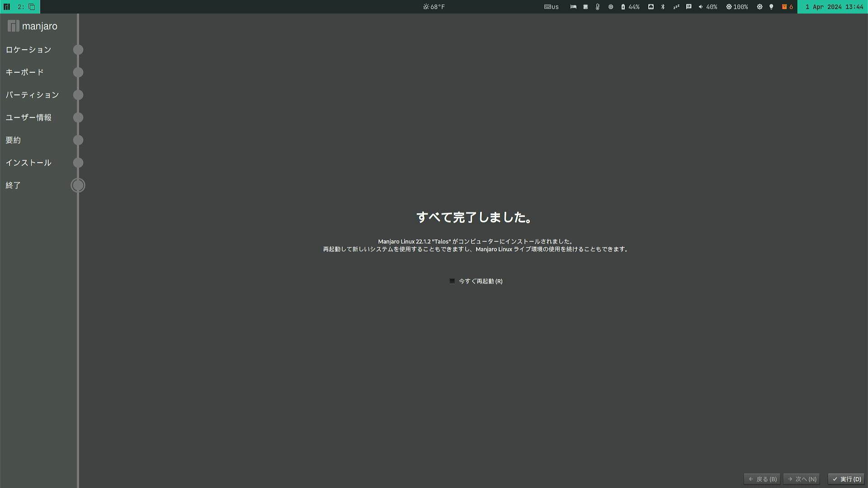
Task: Click the US keyboard layout indicator
Action: pyautogui.click(x=552, y=7)
